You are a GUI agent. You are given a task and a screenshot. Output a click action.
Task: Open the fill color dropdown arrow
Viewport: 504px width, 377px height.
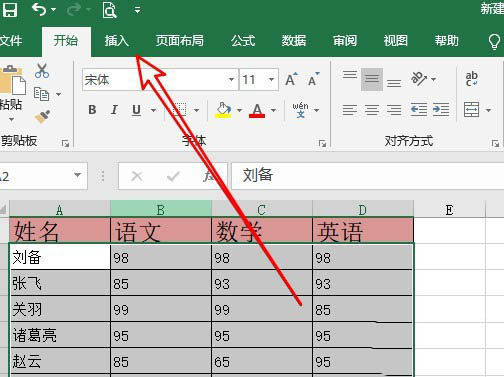click(x=239, y=110)
